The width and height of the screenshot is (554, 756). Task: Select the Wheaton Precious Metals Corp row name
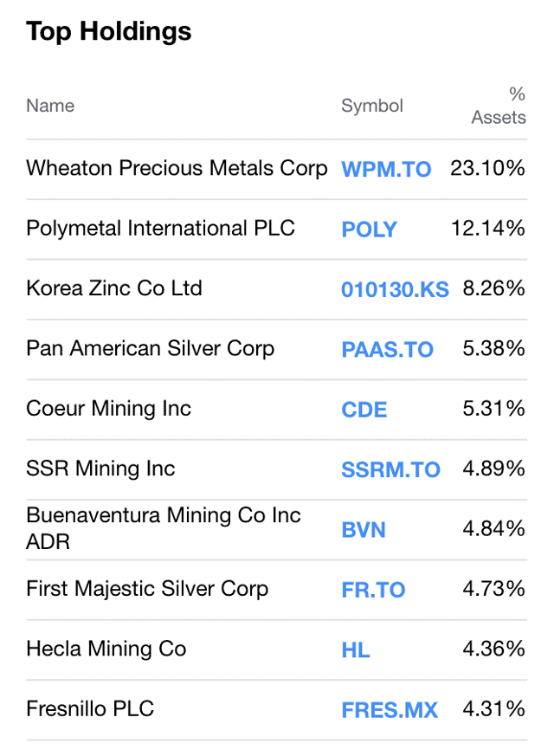click(x=177, y=168)
